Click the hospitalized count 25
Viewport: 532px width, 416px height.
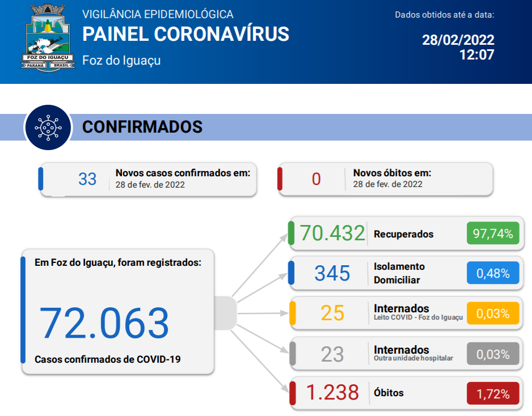click(x=332, y=313)
